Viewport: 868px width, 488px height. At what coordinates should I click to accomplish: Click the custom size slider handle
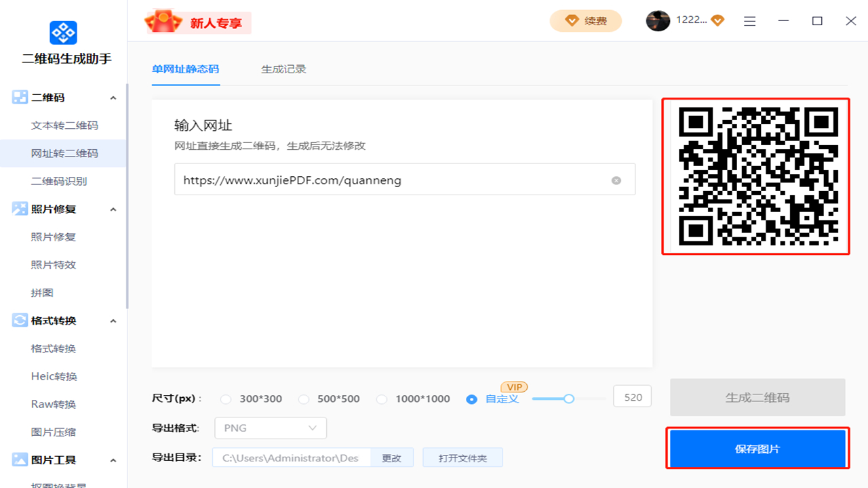(570, 400)
